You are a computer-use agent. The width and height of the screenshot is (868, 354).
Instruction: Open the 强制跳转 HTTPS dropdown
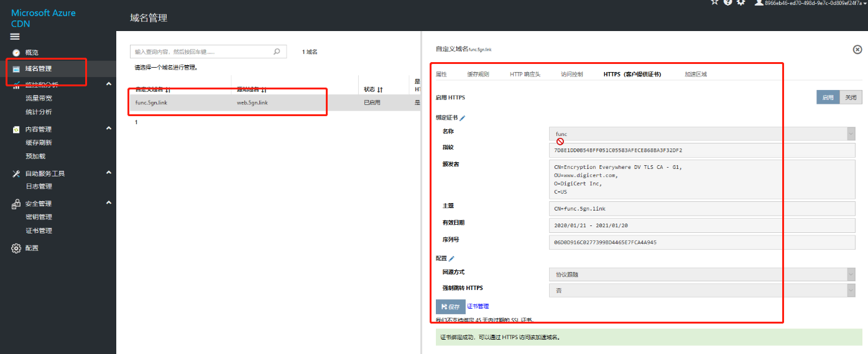pyautogui.click(x=702, y=290)
